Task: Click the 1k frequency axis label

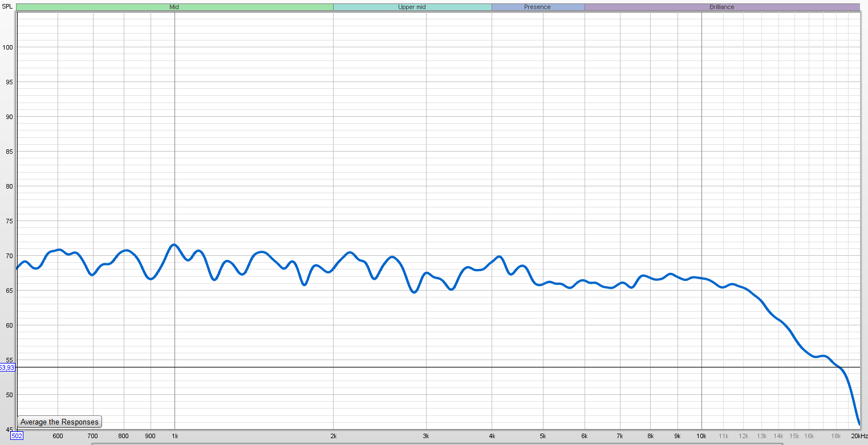Action: point(175,436)
